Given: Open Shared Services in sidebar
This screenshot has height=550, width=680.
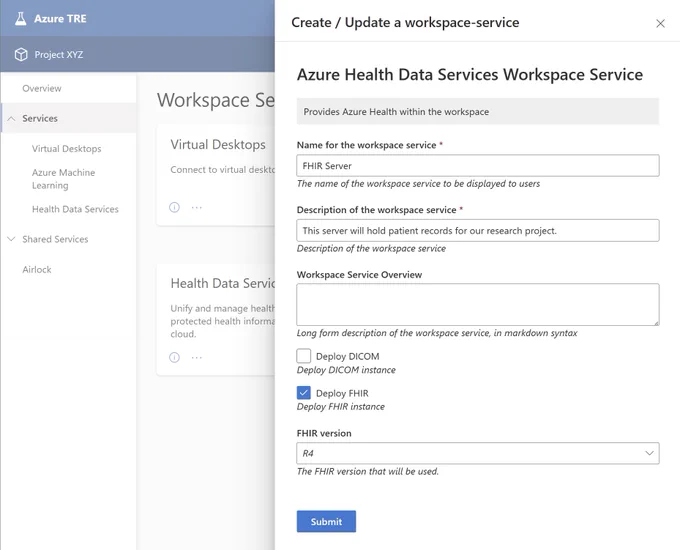Looking at the screenshot, I should coord(55,239).
